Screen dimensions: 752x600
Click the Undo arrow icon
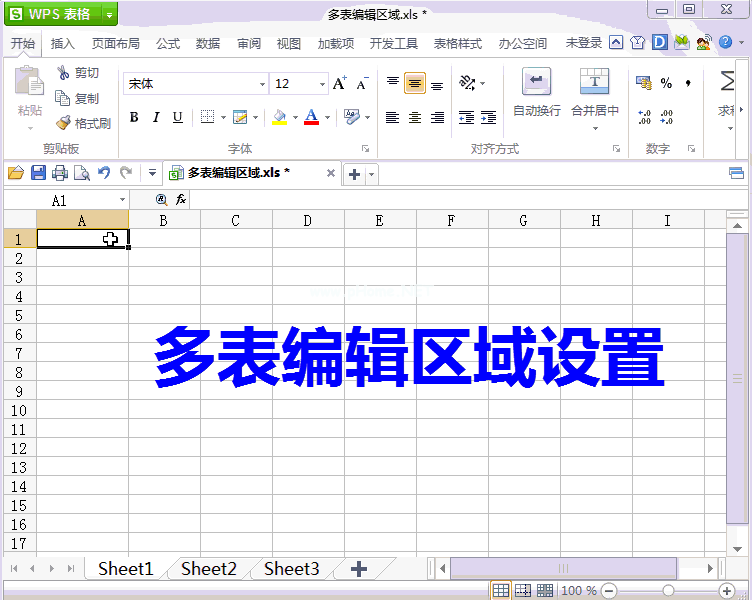point(104,173)
